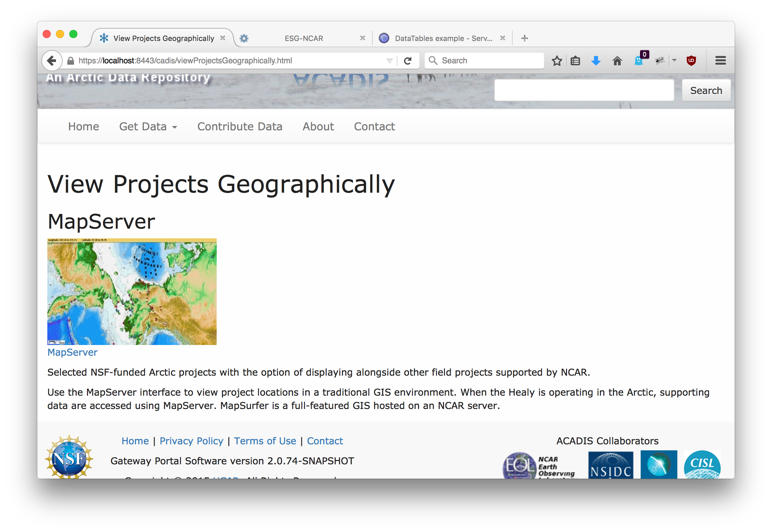Bookmark this page with star icon
The width and height of the screenshot is (772, 532).
[557, 61]
